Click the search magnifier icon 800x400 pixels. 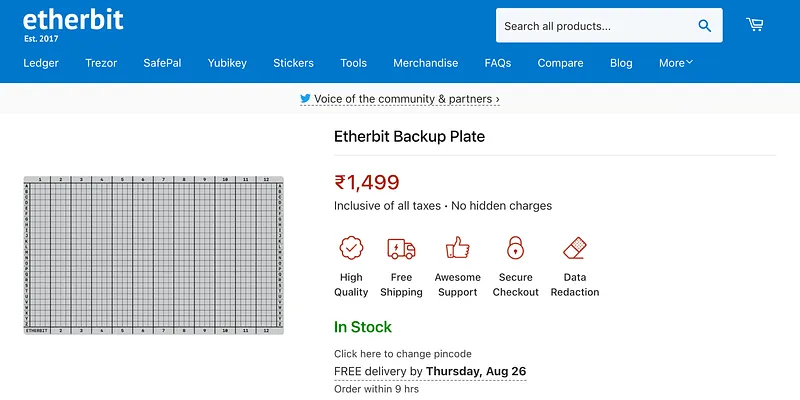coord(705,27)
